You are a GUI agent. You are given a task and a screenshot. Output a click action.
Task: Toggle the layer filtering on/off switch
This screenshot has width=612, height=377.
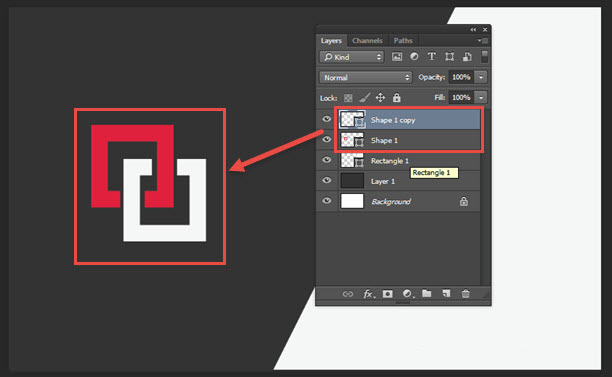point(484,57)
